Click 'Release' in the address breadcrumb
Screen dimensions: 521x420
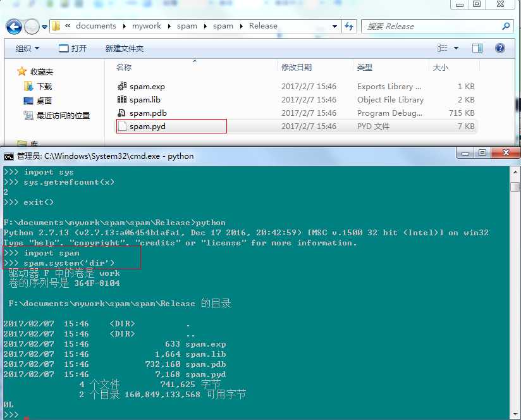263,26
